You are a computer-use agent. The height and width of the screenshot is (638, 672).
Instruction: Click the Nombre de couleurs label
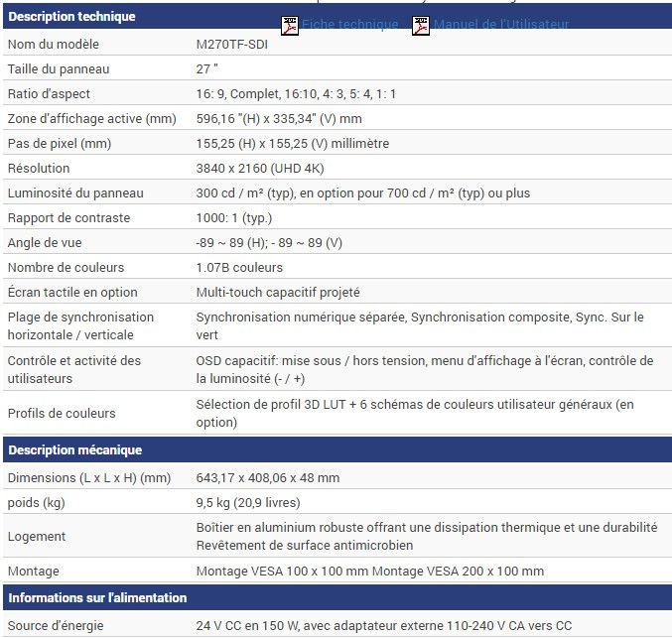coord(66,268)
